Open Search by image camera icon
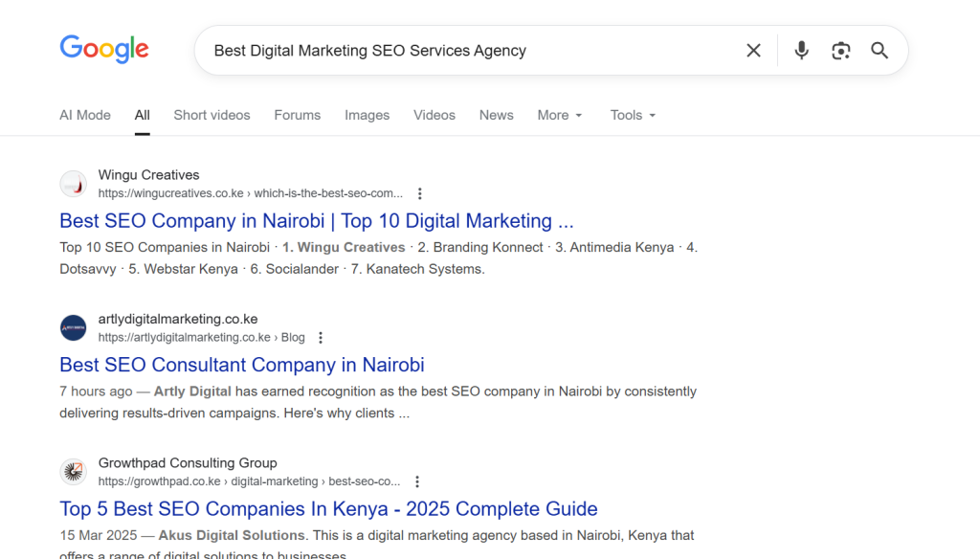Viewport: 980px width, 559px height. (840, 51)
